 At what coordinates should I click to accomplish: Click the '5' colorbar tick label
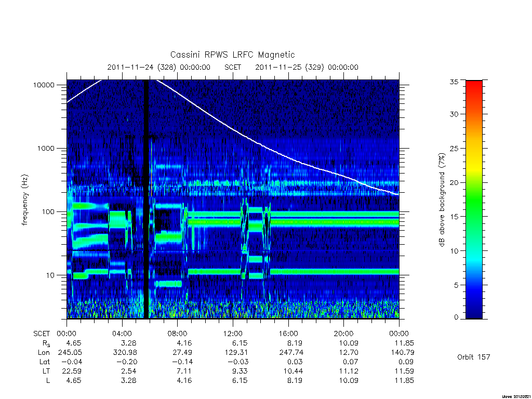pos(456,285)
